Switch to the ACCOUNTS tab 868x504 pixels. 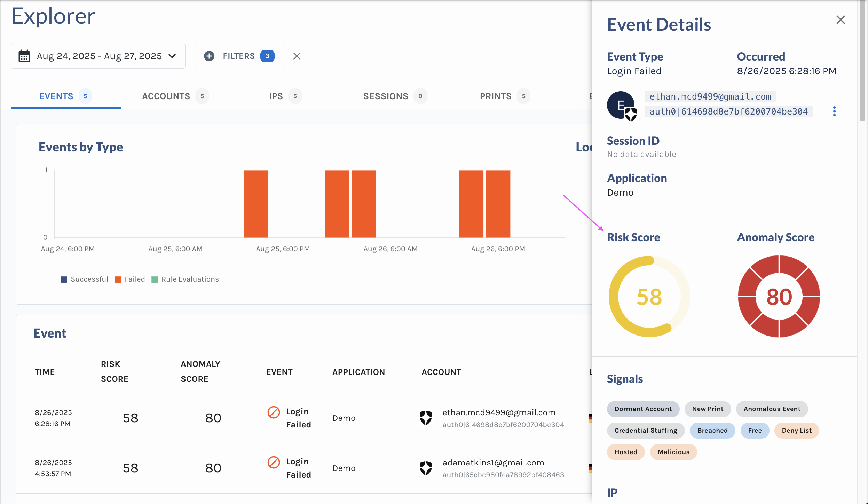click(166, 96)
